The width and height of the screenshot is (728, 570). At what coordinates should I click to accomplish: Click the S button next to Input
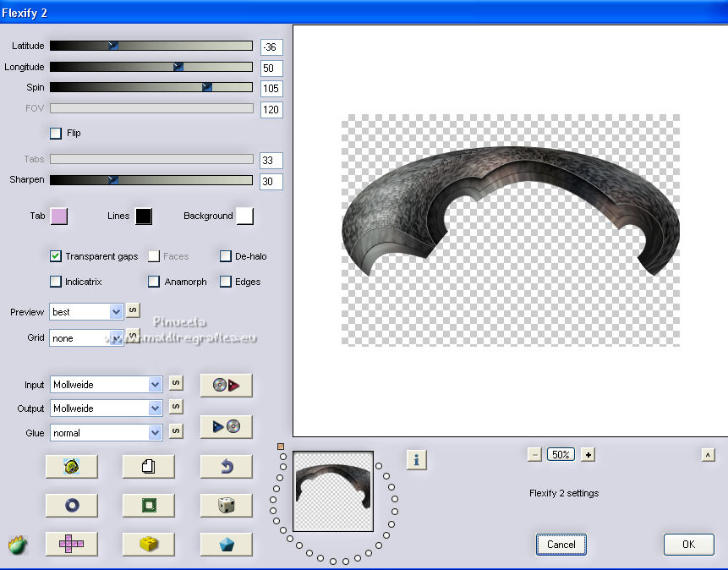176,383
